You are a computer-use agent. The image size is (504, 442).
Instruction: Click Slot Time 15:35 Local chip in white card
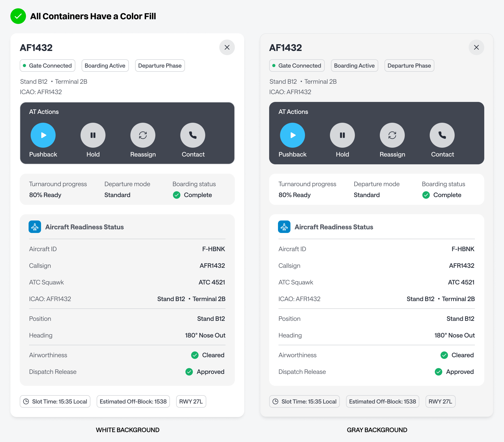click(55, 401)
